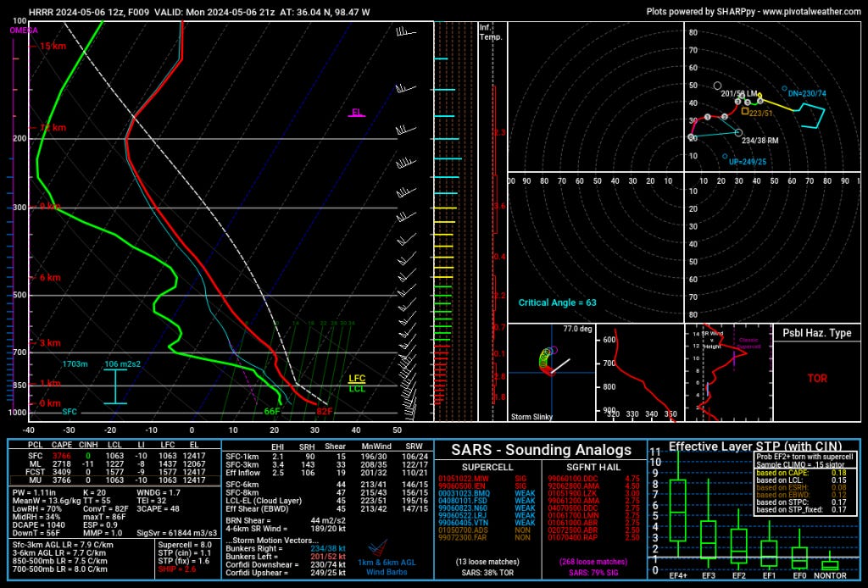Screen dimensions: 868x588
Task: Click the Sfc-3km AGL LR value
Action: click(x=63, y=545)
